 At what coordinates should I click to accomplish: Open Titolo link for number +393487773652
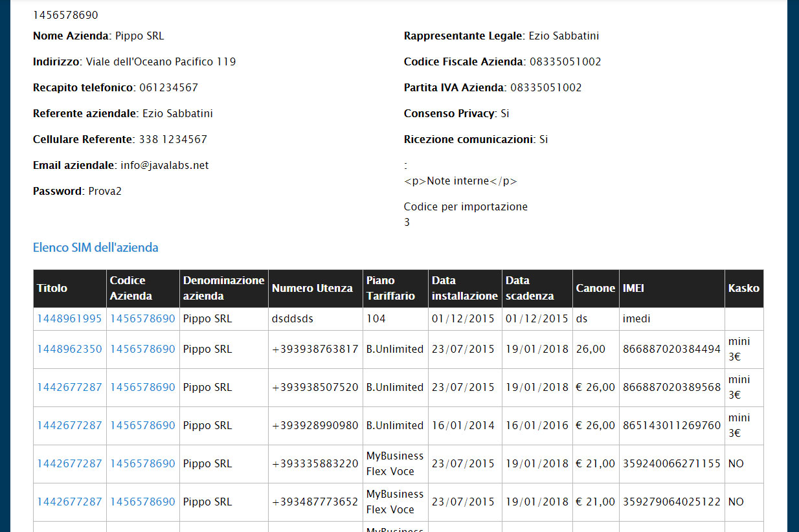coord(69,502)
